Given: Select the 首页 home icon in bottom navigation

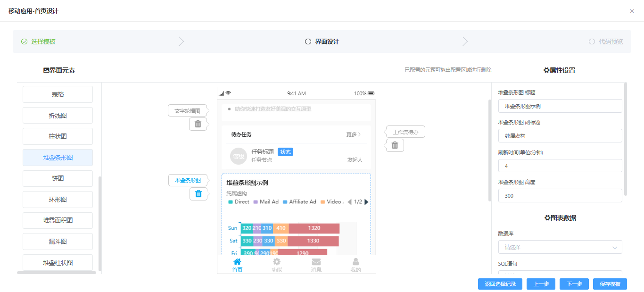Looking at the screenshot, I should pos(237,261).
